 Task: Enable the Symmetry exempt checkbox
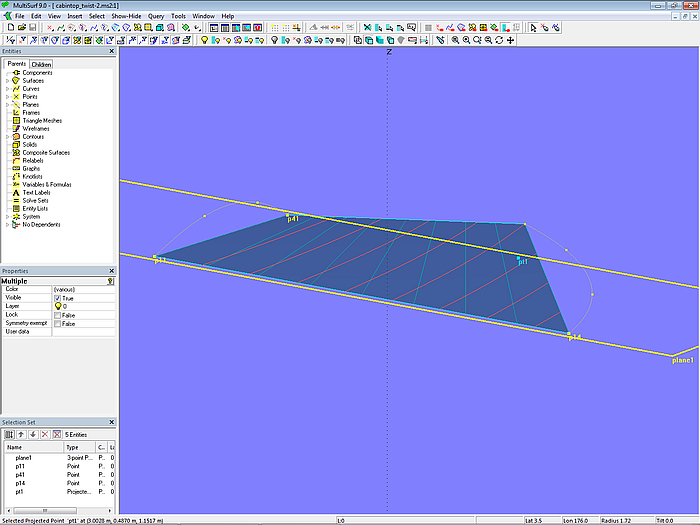tap(57, 323)
